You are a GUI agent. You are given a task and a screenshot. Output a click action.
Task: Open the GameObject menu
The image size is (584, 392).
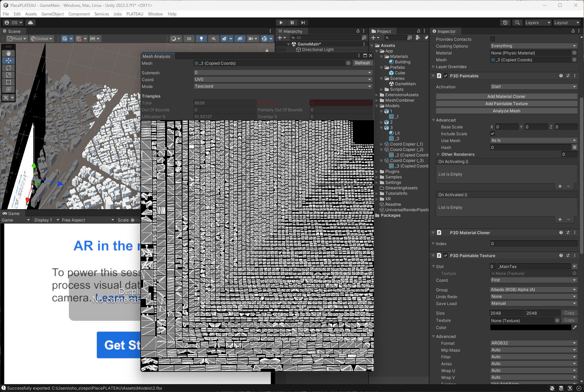click(52, 14)
